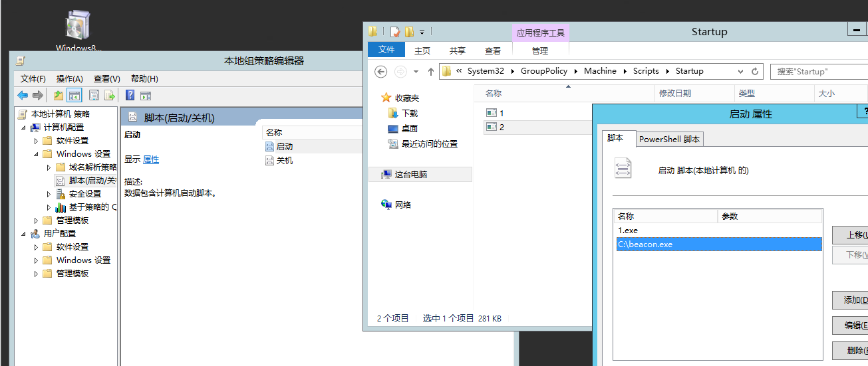Click 编辑 button in 启动 属性
The width and height of the screenshot is (868, 366).
tap(849, 325)
